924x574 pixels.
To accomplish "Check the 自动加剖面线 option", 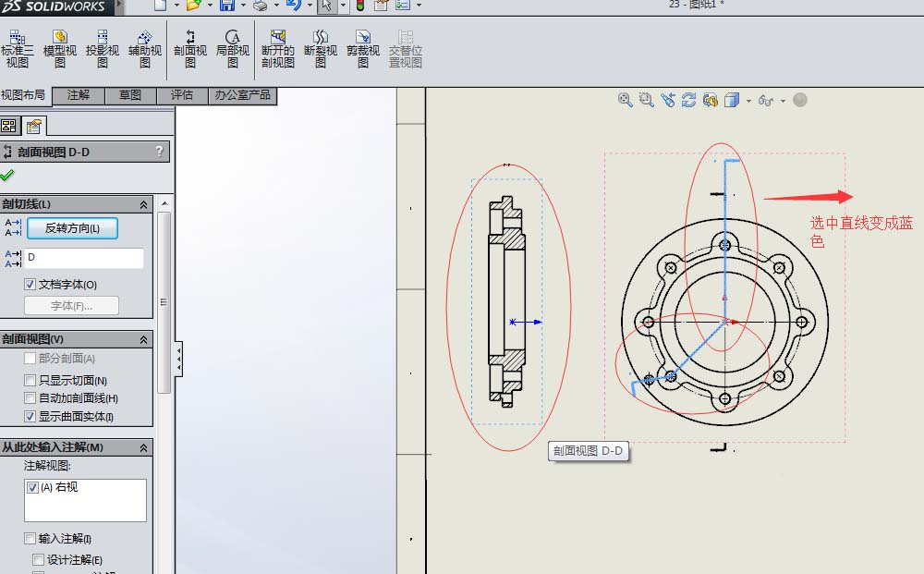I will coord(30,396).
